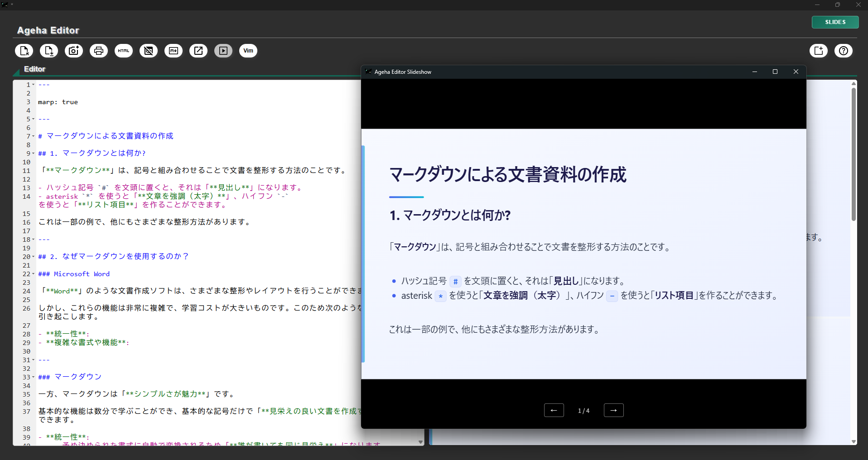Screen dimensions: 868x460
Task: Click the camera add-image icon
Action: [x=74, y=51]
